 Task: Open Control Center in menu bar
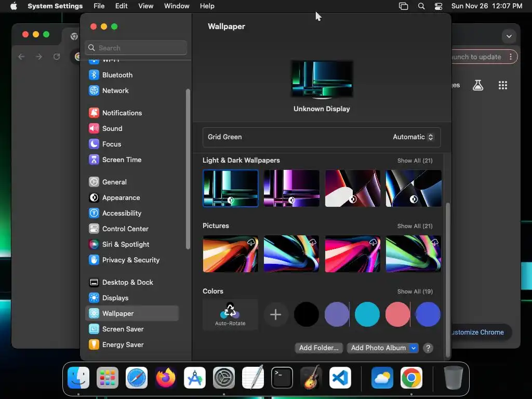pos(438,6)
